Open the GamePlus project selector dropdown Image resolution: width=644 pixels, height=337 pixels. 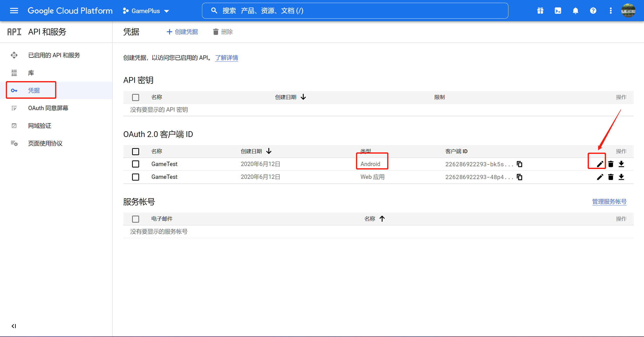pos(146,11)
